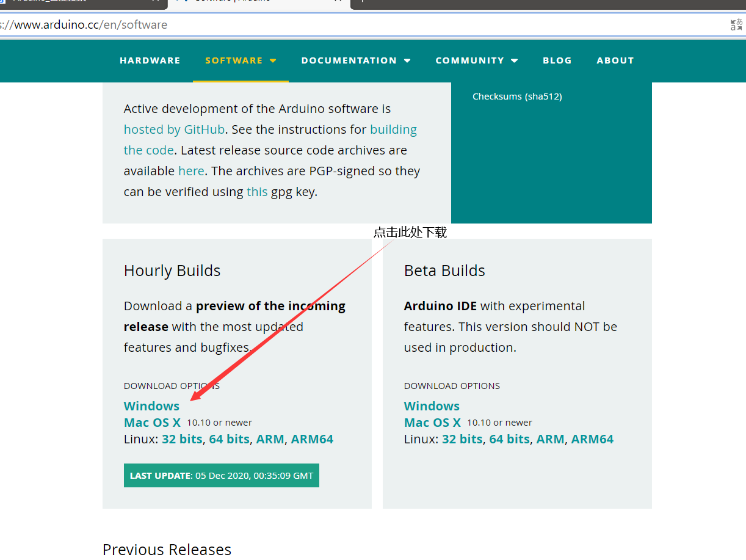Click '10.10 or newer' text in Hourly Builds
The image size is (746, 560).
[x=219, y=423]
